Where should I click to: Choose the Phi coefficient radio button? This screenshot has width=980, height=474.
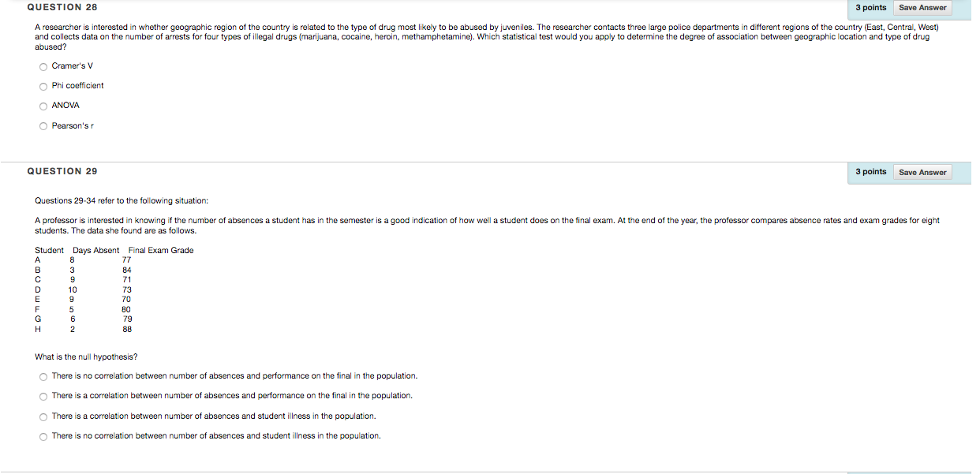[x=43, y=86]
